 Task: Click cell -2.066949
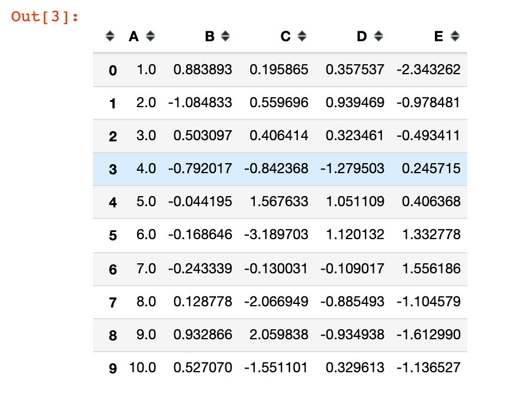[x=276, y=302]
